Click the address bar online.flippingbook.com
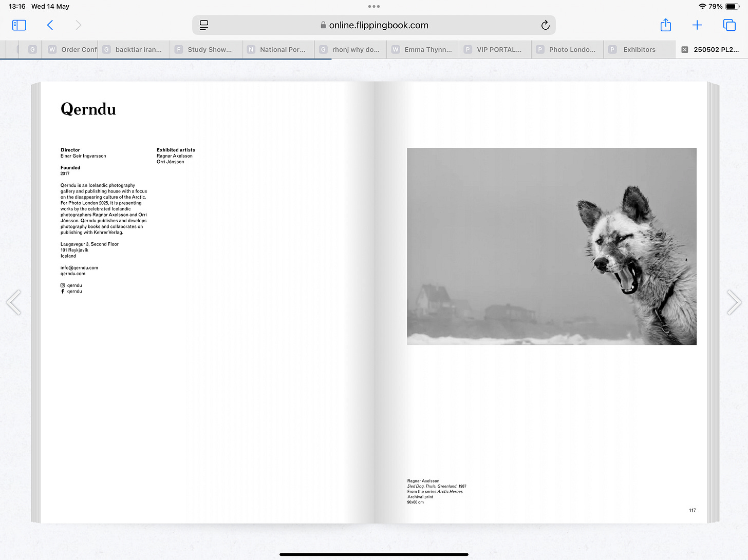Image resolution: width=748 pixels, height=560 pixels. coord(374,25)
